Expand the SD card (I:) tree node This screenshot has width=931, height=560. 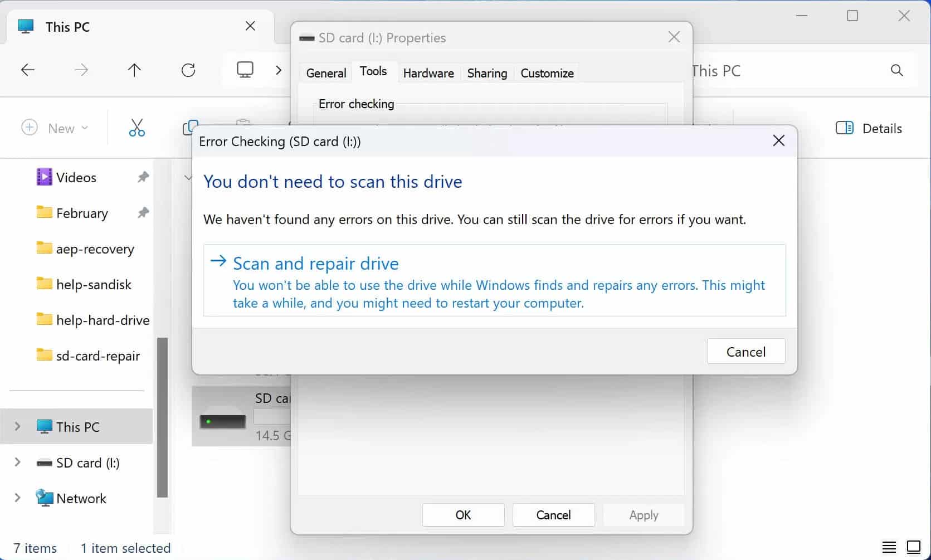17,462
